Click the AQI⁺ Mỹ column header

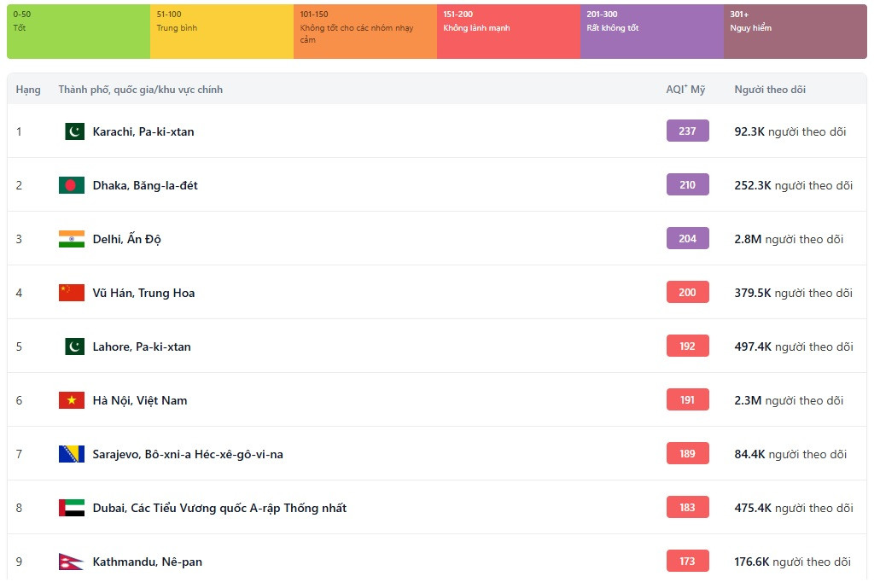685,90
